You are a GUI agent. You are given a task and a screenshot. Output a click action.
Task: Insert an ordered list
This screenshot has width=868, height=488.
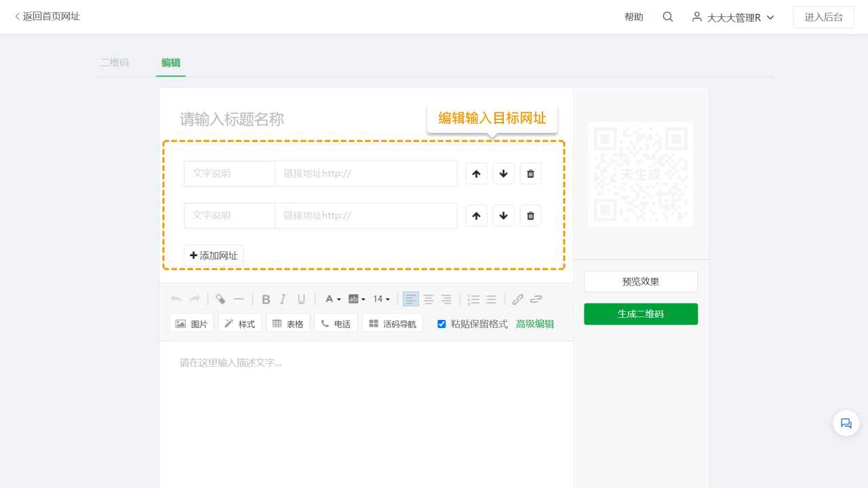[x=474, y=299]
